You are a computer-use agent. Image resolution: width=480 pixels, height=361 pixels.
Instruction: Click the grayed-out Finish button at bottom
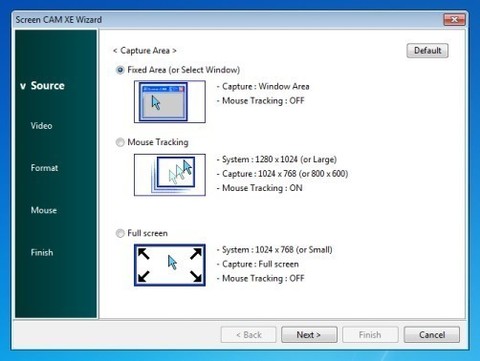[x=370, y=334]
